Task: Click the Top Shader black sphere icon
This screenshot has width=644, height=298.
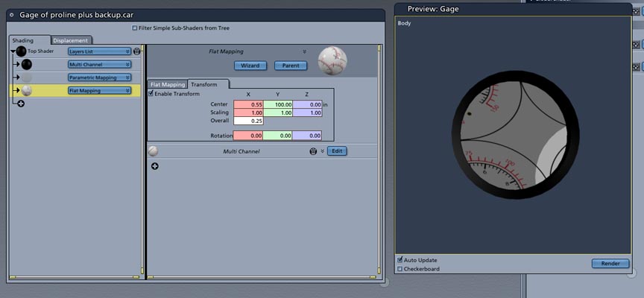Action: (21, 51)
